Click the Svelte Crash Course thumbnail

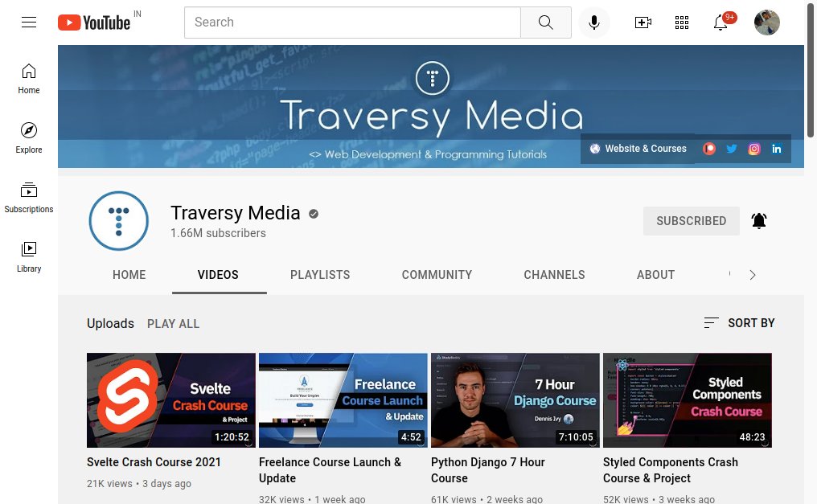tap(171, 400)
